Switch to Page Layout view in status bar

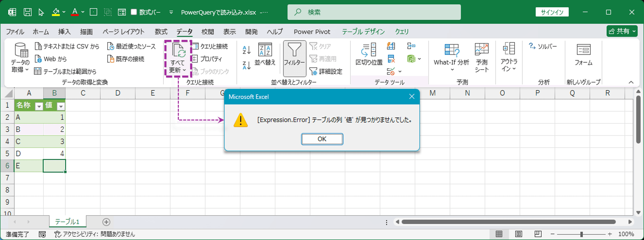(519, 234)
